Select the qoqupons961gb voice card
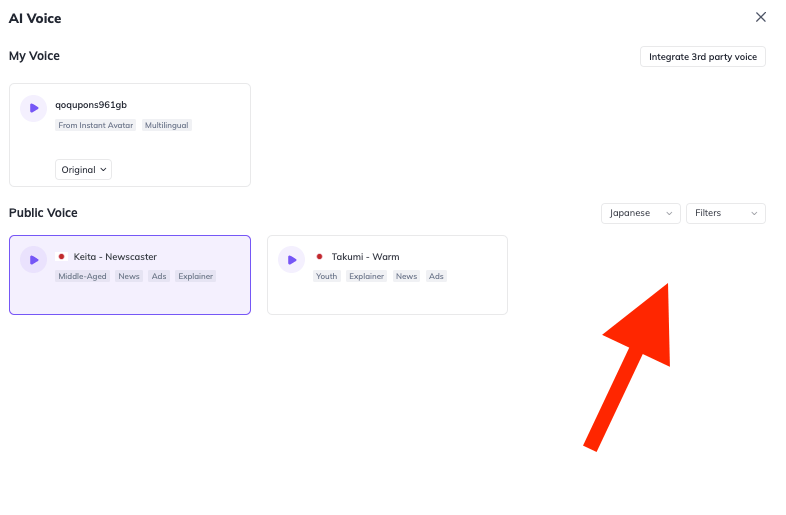 click(130, 135)
